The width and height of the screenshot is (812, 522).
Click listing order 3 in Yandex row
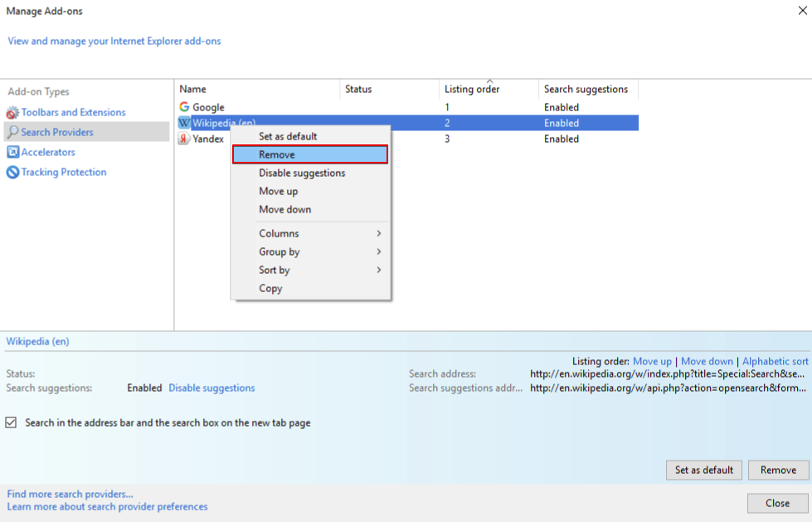447,139
